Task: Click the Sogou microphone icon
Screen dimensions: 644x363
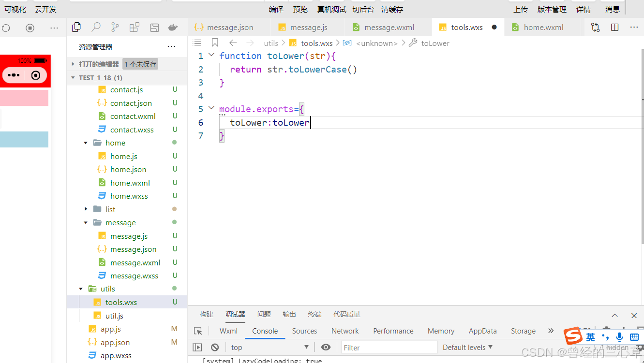Action: coord(619,337)
